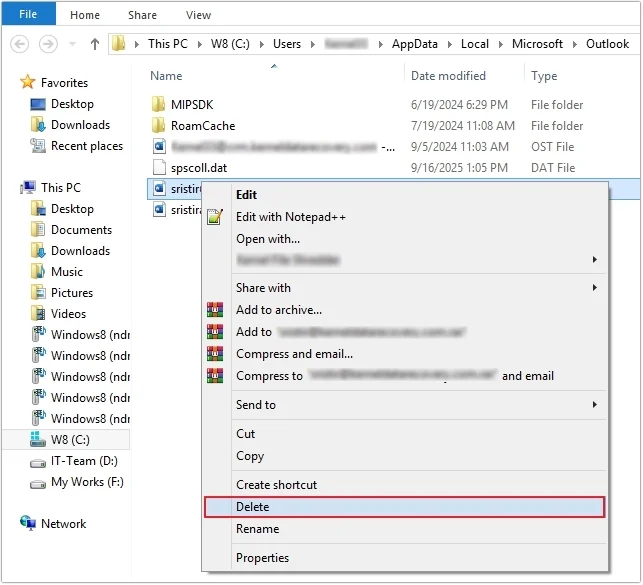Sort by the Type column header
Viewport: 643px width, 585px height.
tap(544, 76)
